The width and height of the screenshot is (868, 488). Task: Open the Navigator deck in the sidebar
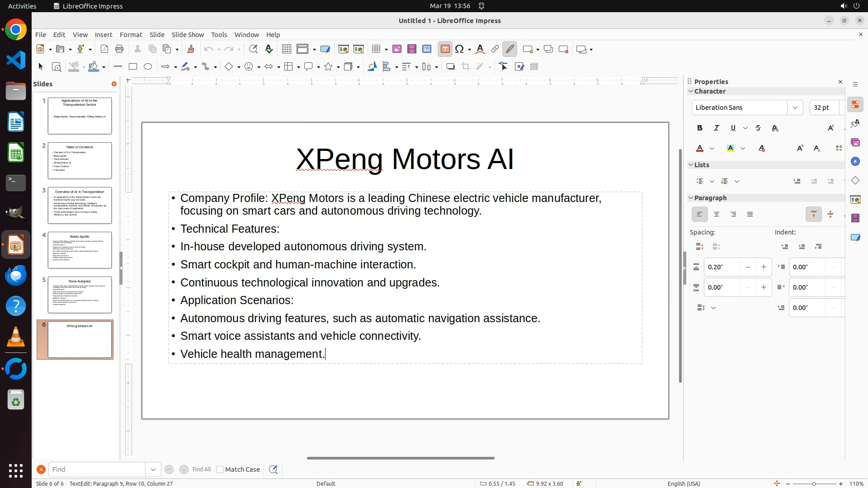coord(855,162)
